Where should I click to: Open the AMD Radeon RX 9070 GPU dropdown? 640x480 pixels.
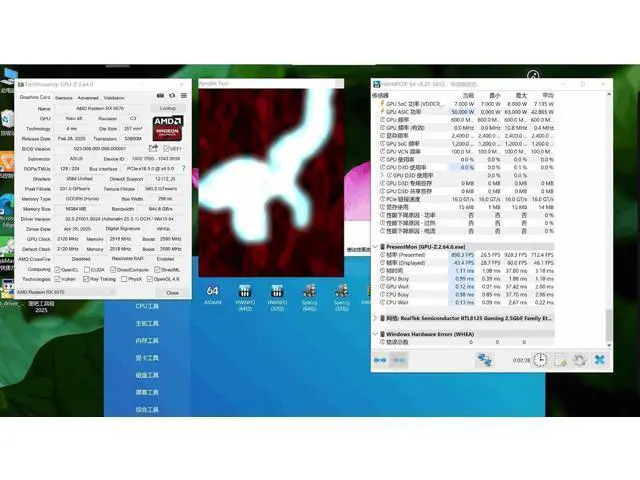click(x=66, y=292)
